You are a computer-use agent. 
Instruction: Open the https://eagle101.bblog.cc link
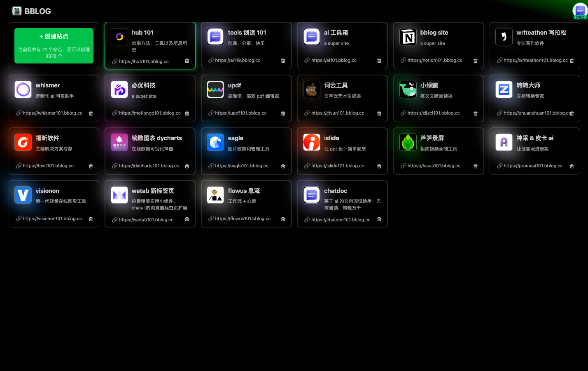(242, 166)
